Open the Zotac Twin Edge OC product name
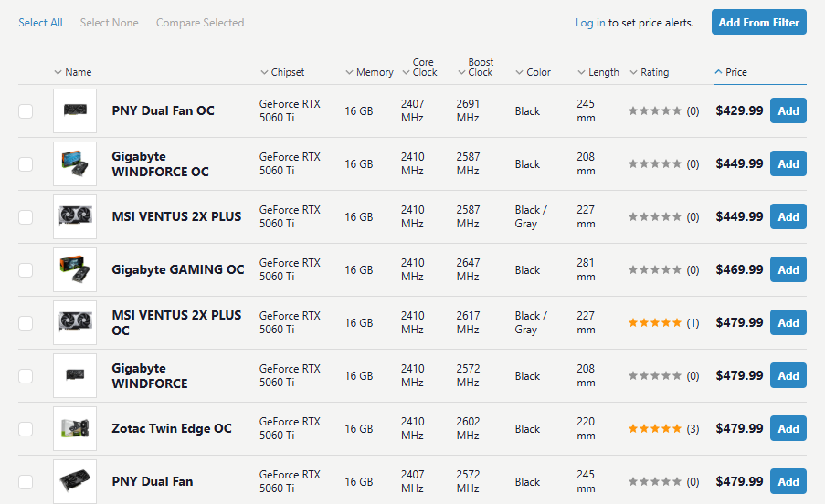This screenshot has width=825, height=504. point(172,428)
